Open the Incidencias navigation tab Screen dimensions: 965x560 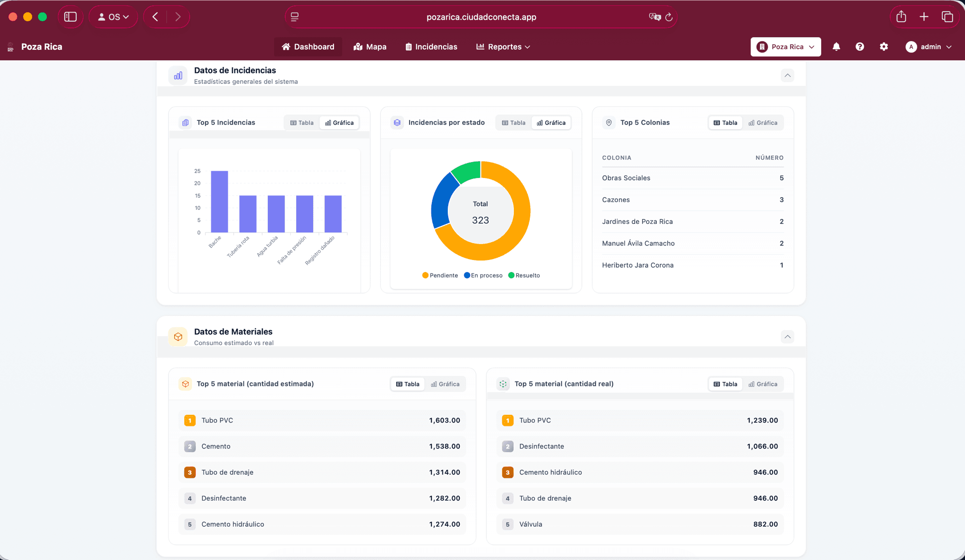[x=431, y=47]
